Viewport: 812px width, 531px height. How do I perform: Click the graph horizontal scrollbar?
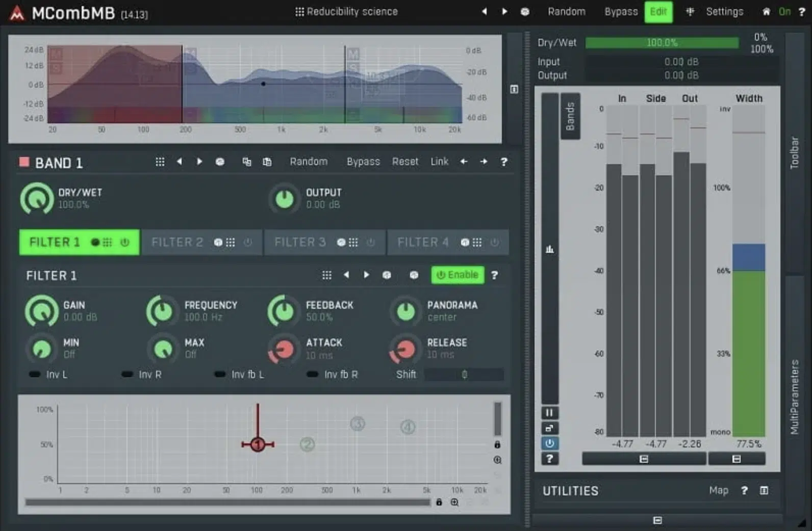coord(227,502)
